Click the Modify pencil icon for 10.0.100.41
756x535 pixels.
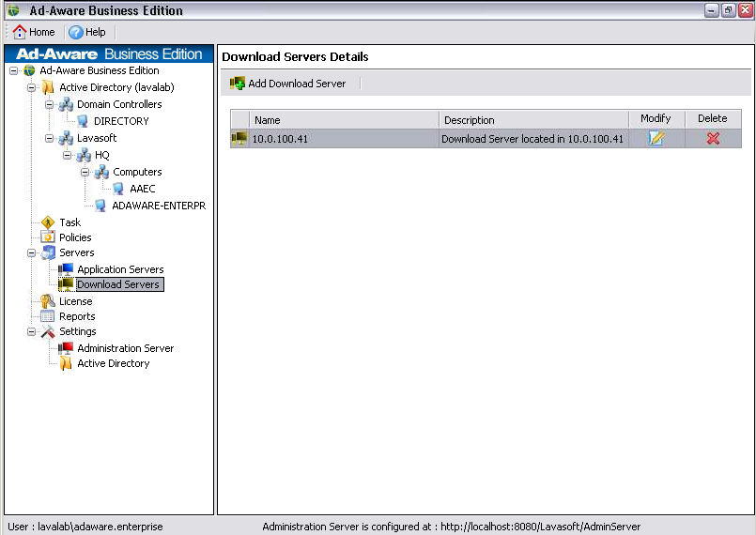[656, 138]
